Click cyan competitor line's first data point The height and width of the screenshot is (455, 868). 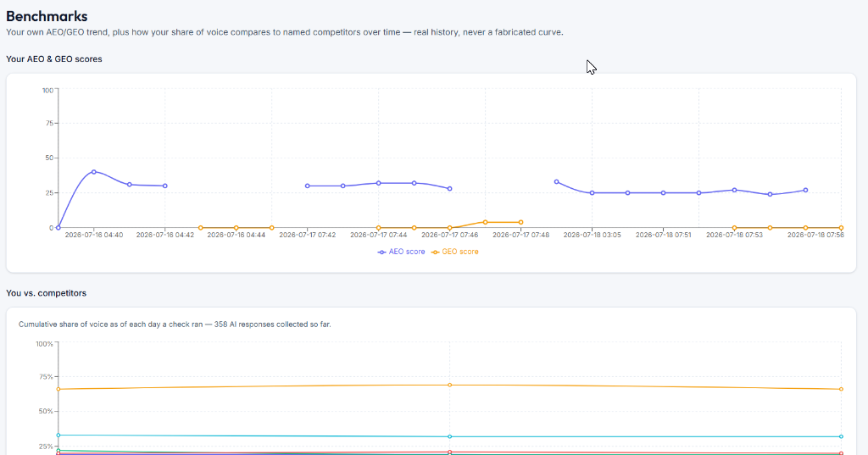coord(58,435)
